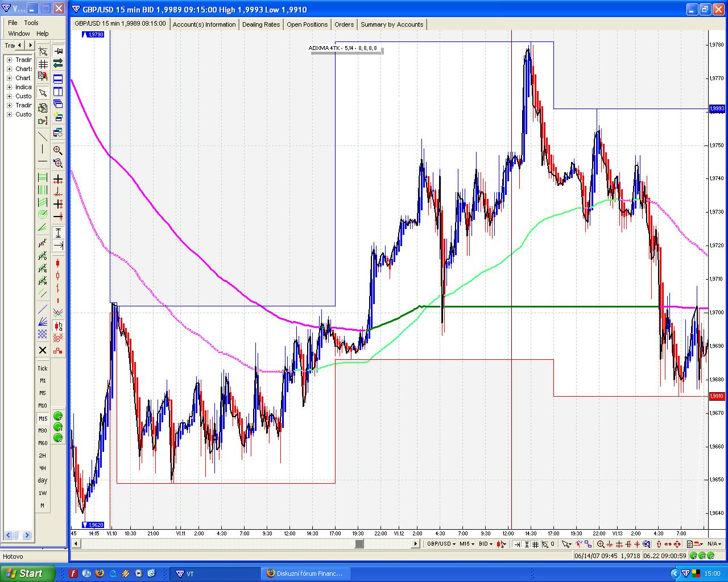Select the Fibonacci fan angle tool
The image size is (728, 582).
tap(43, 228)
